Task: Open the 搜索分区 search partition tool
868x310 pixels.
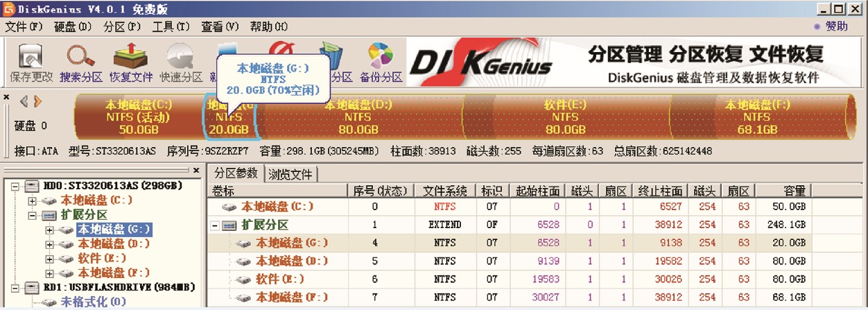Action: [80, 58]
